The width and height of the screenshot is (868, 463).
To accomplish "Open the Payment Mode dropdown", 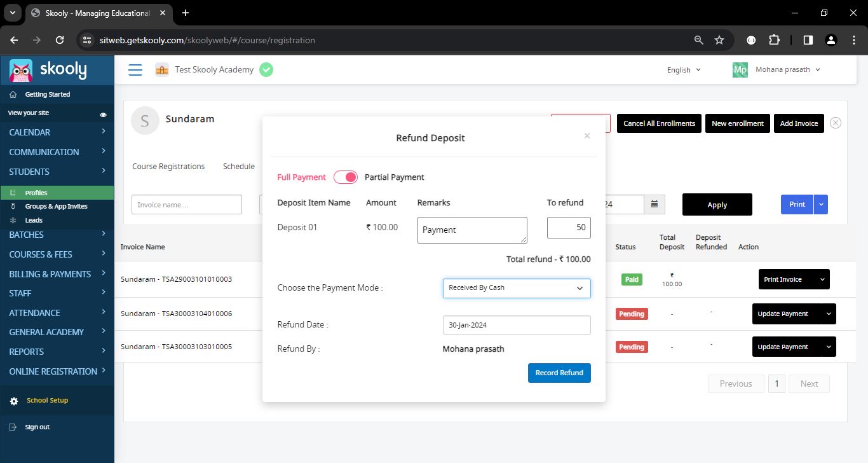I will pyautogui.click(x=517, y=288).
